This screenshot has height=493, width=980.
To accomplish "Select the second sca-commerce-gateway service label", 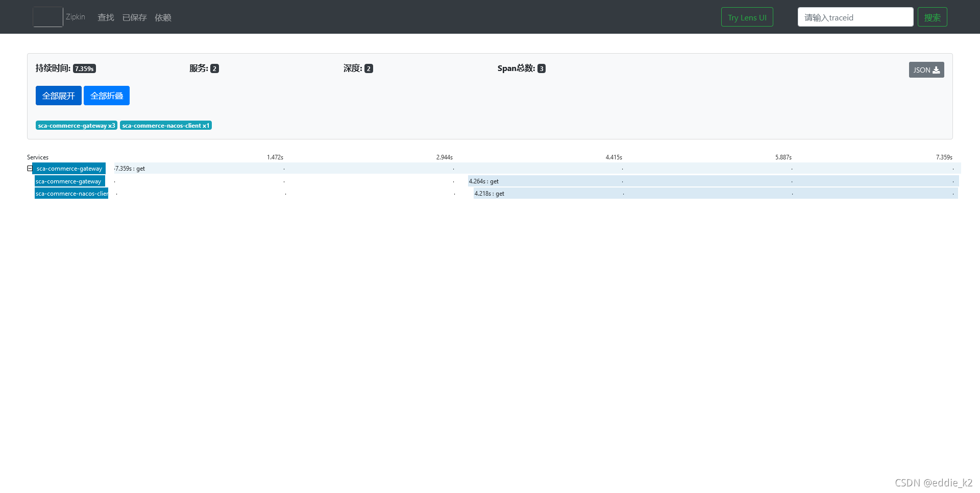I will point(69,181).
